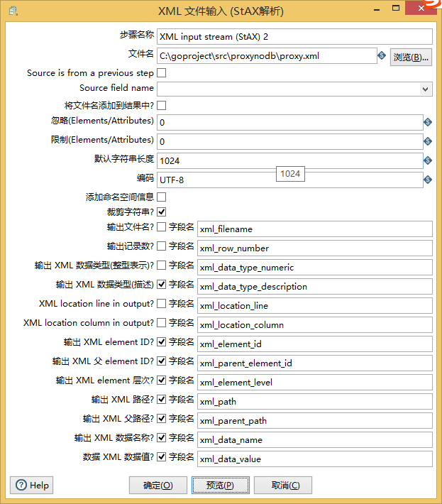Enable the XML location column in output checkbox
Image resolution: width=442 pixels, height=504 pixels.
[x=162, y=323]
